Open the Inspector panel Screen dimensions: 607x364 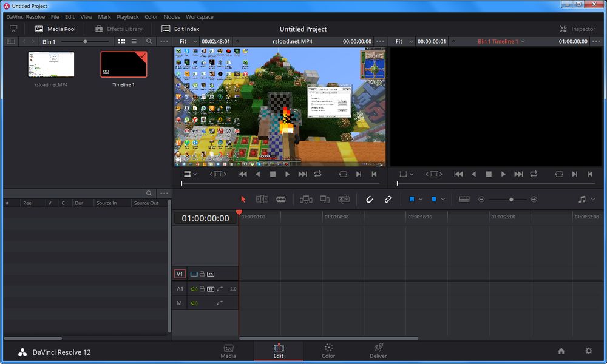[x=577, y=29]
